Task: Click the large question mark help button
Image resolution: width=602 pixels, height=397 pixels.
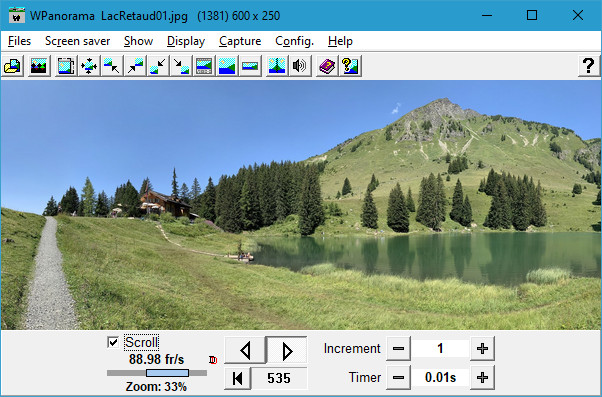Action: point(589,66)
